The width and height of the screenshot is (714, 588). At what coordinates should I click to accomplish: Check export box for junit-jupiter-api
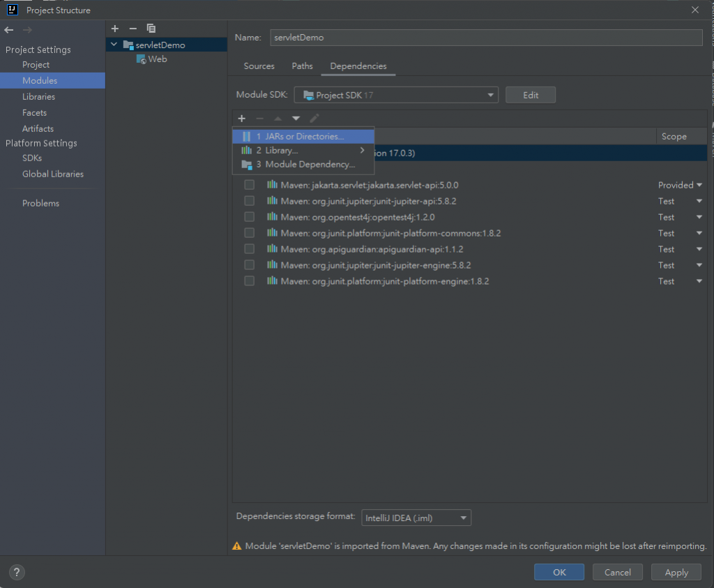point(249,200)
